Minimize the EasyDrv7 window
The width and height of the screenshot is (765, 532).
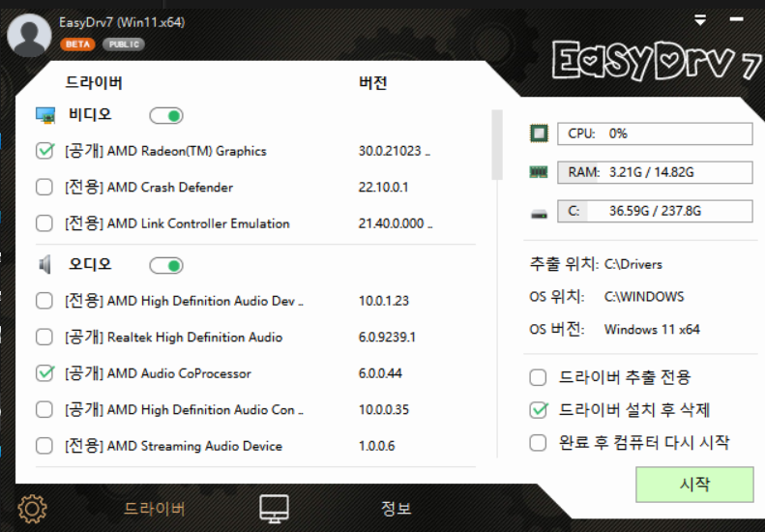736,19
